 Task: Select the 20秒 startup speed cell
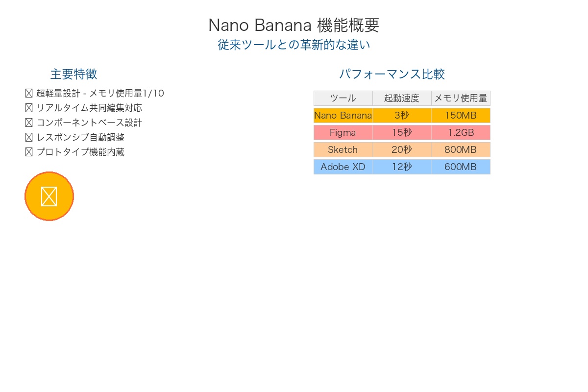(402, 149)
